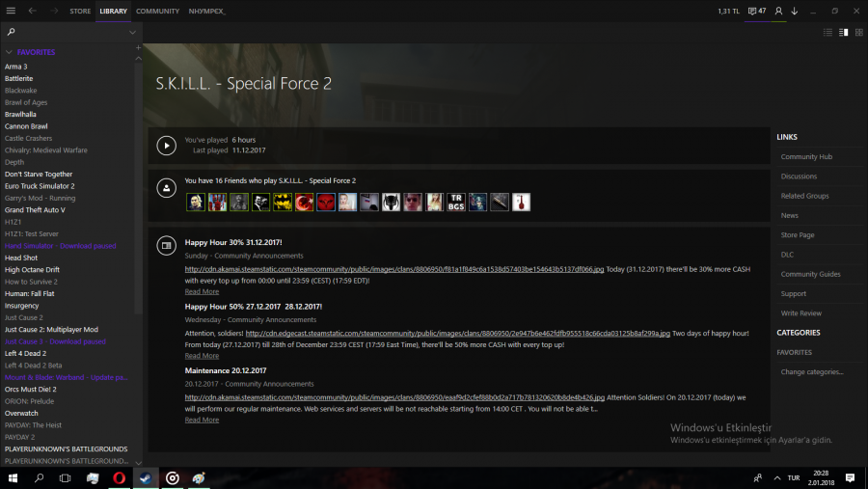Click Write Review link

pos(801,312)
